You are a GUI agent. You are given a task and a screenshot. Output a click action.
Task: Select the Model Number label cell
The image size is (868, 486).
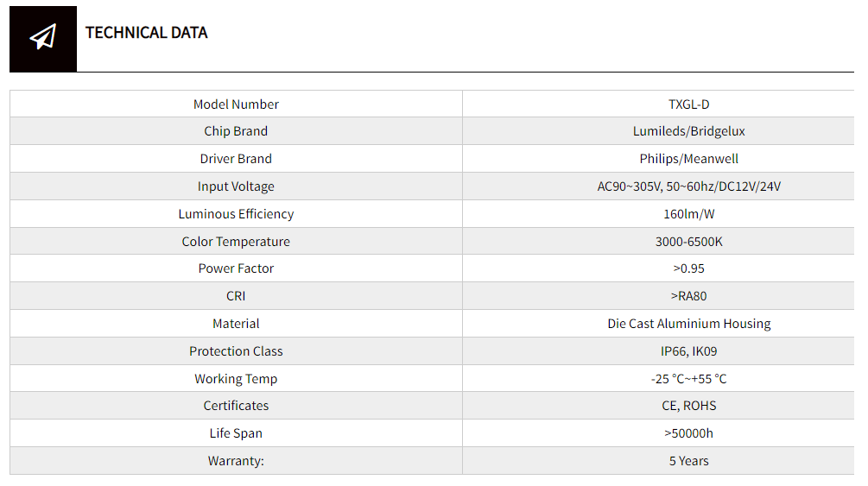click(x=236, y=104)
